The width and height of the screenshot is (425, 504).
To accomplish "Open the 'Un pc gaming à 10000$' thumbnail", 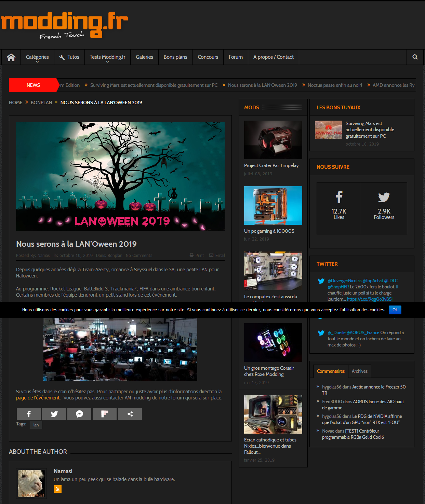I will (273, 205).
